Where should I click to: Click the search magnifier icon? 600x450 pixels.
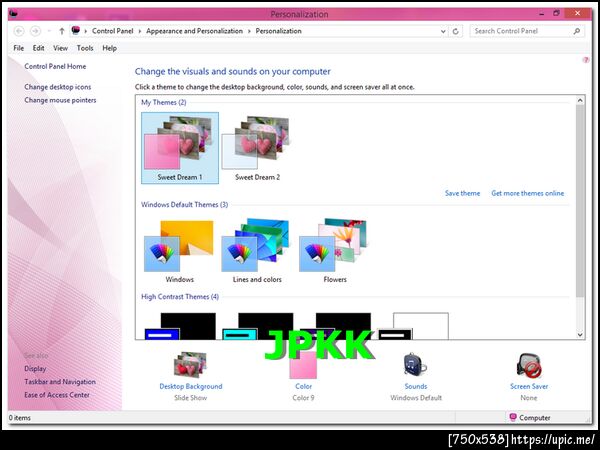pos(577,31)
